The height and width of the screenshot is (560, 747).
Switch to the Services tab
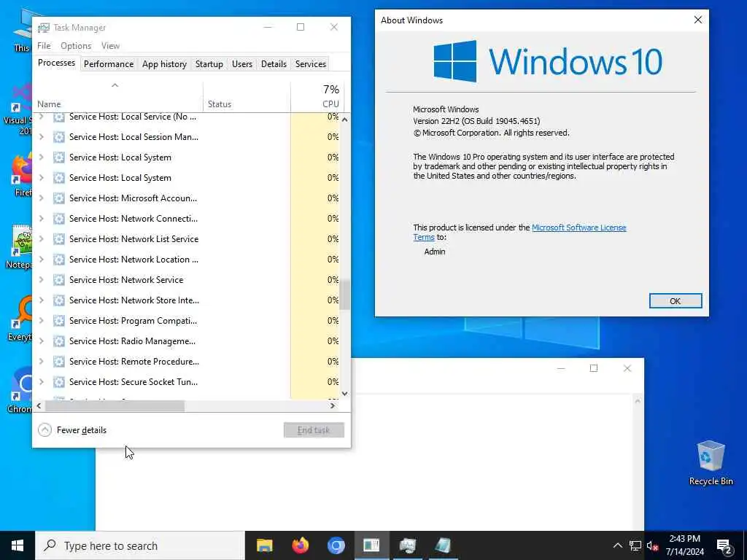pyautogui.click(x=311, y=64)
